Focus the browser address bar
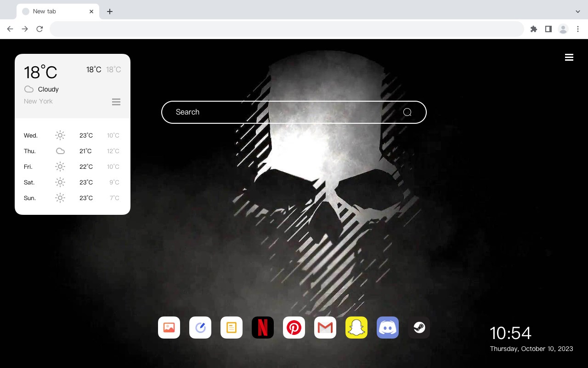The image size is (588, 368). click(287, 29)
